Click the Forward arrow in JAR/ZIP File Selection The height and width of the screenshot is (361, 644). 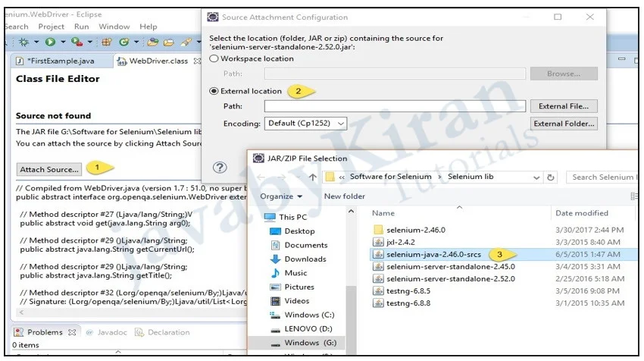click(281, 177)
